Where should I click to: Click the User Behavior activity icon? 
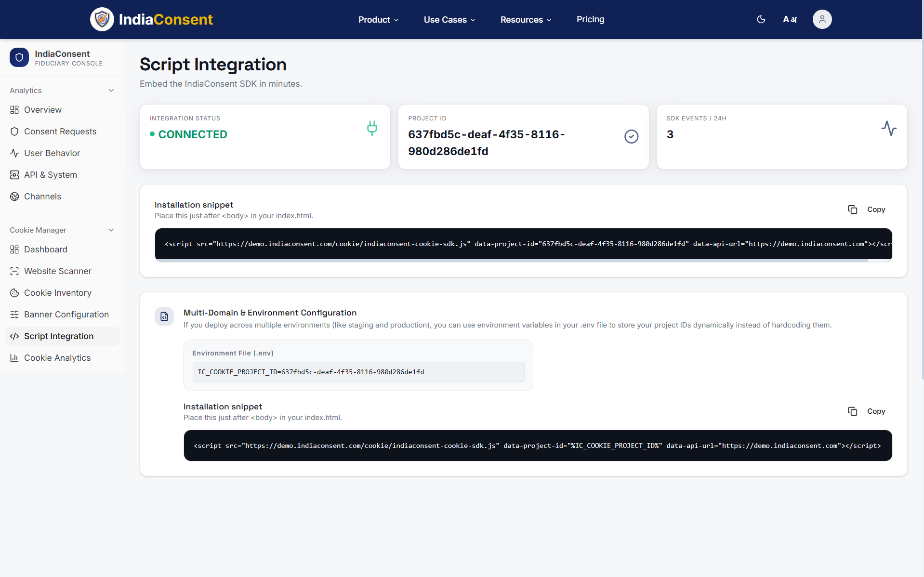point(14,153)
